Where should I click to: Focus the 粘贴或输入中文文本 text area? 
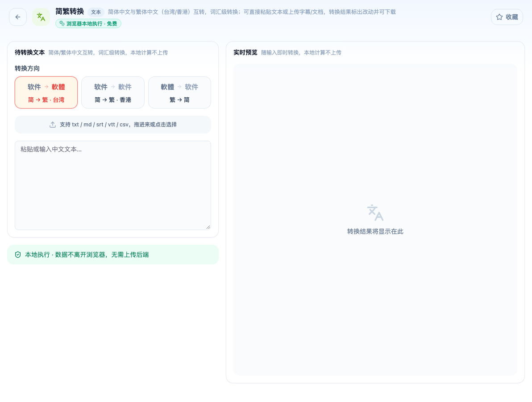113,185
